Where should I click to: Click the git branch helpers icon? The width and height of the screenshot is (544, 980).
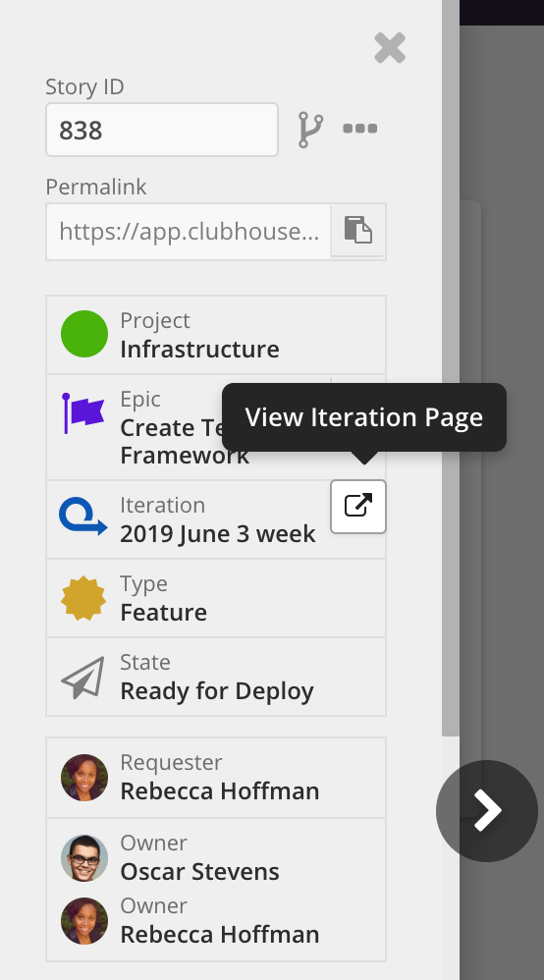(310, 130)
